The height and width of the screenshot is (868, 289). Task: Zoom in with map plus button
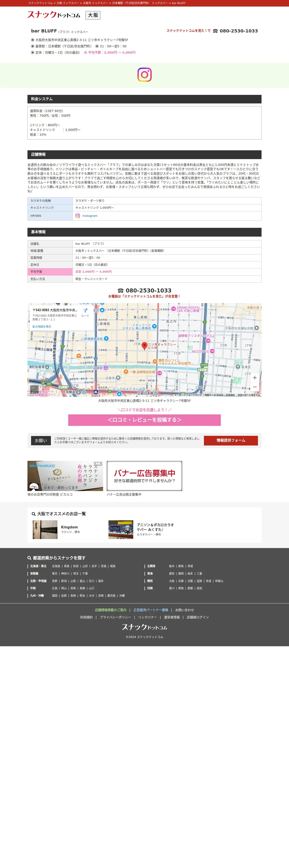pyautogui.click(x=255, y=378)
